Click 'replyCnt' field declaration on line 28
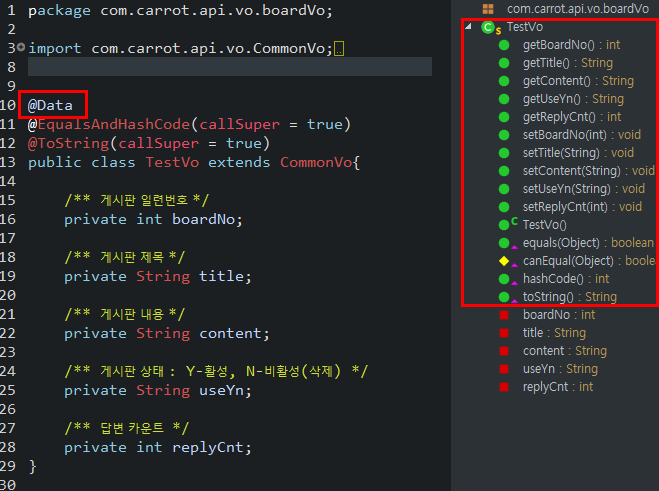Screen dimensions: 659x491 coord(208,448)
